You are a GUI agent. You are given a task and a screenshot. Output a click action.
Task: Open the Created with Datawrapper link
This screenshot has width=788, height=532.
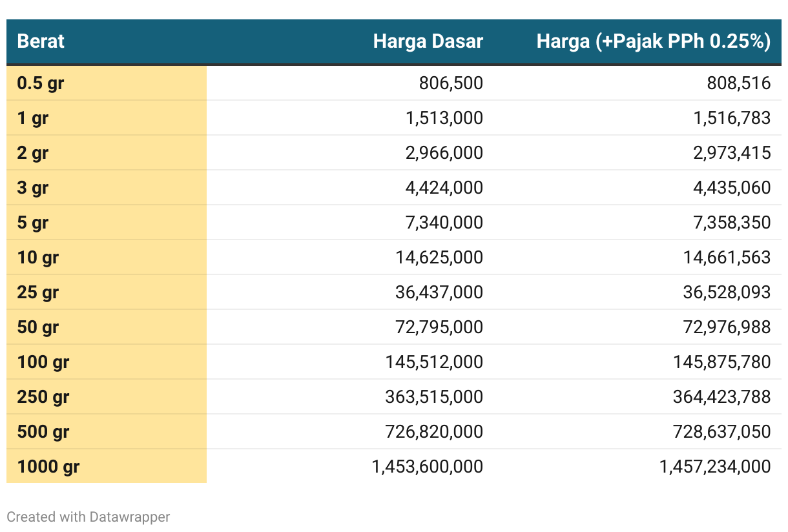(88, 517)
